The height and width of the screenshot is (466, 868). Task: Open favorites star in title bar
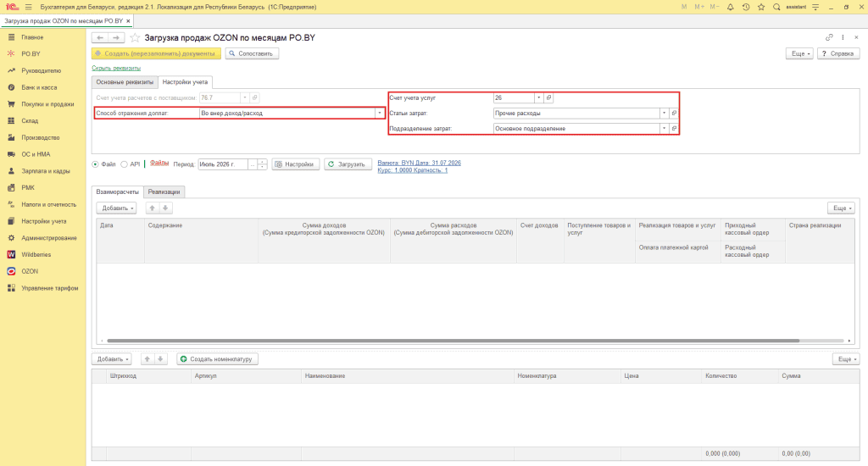(x=761, y=7)
